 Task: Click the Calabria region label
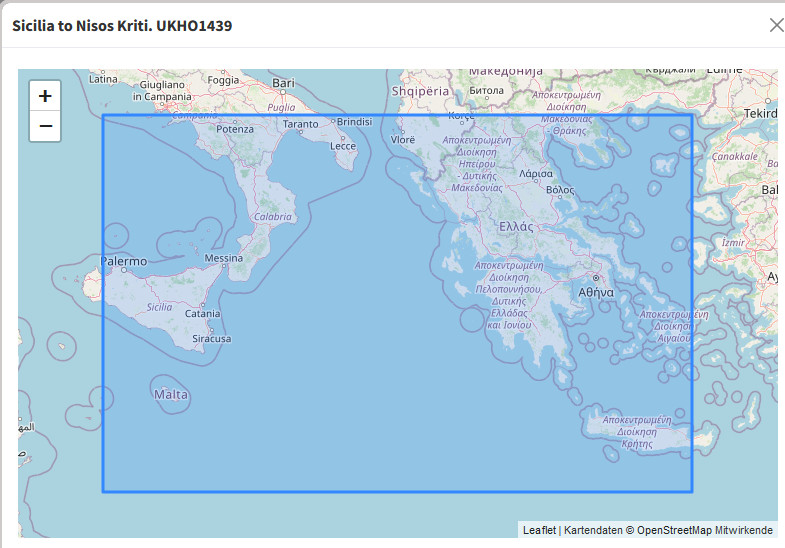pos(273,217)
